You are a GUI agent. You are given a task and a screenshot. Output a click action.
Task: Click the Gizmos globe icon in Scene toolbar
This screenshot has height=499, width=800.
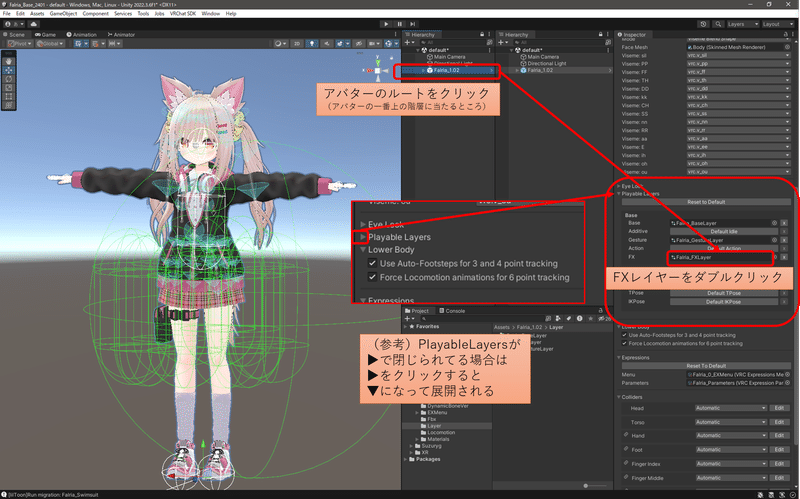tap(390, 44)
